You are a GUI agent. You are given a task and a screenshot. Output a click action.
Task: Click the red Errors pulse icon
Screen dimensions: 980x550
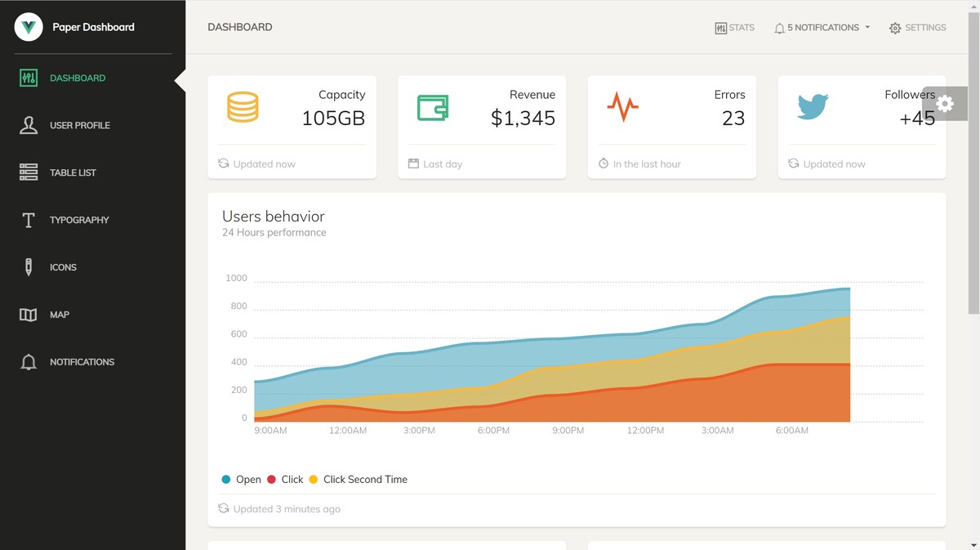pyautogui.click(x=622, y=107)
